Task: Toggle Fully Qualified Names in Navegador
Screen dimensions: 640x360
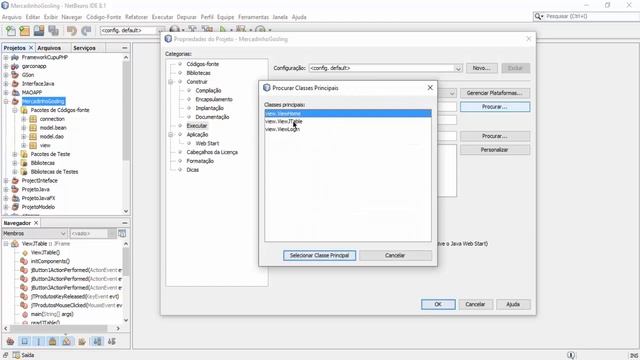Action: pos(82,341)
